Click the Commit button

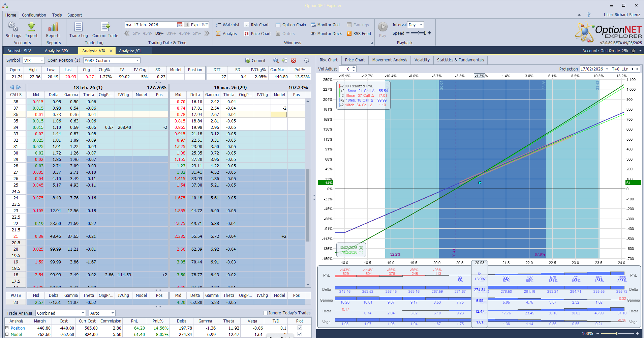pyautogui.click(x=255, y=60)
